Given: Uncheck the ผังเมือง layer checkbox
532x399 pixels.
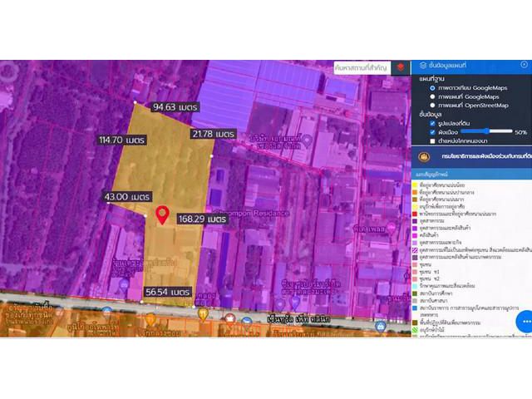Looking at the screenshot, I should pyautogui.click(x=432, y=132).
